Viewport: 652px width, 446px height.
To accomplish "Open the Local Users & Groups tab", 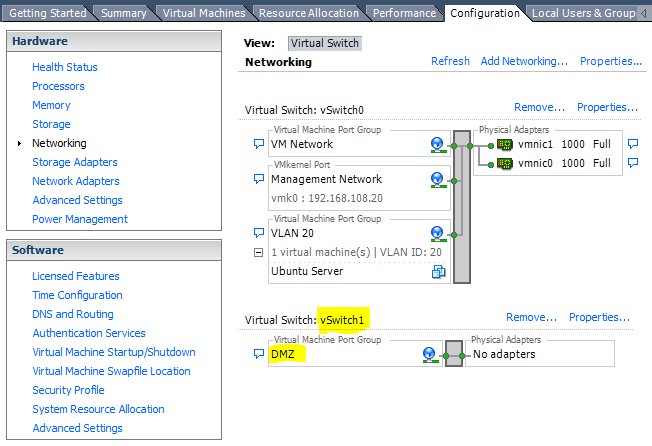I will point(583,13).
